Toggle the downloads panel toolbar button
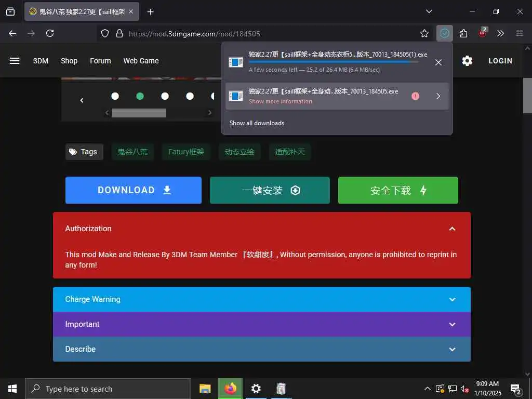This screenshot has height=399, width=532. click(445, 33)
